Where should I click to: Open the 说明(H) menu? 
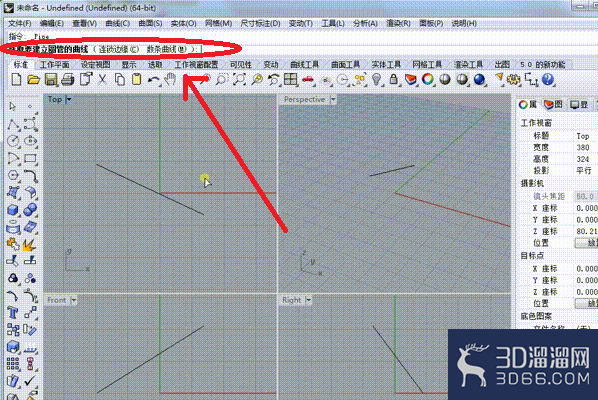pos(464,24)
